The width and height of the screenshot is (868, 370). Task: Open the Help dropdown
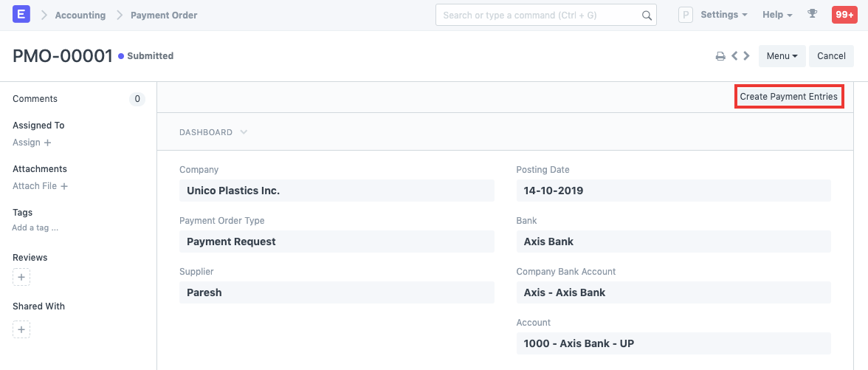pyautogui.click(x=777, y=15)
